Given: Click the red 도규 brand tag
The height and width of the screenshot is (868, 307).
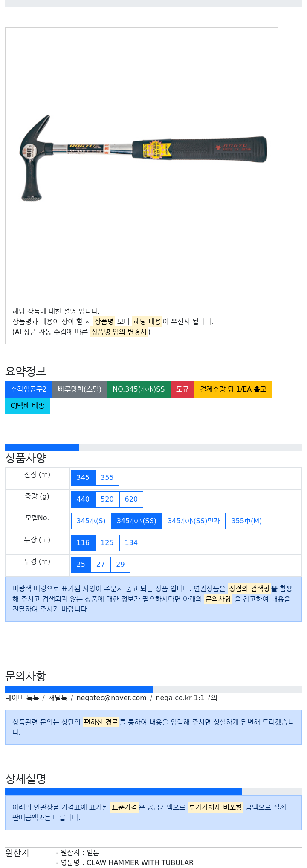Looking at the screenshot, I should tap(182, 389).
